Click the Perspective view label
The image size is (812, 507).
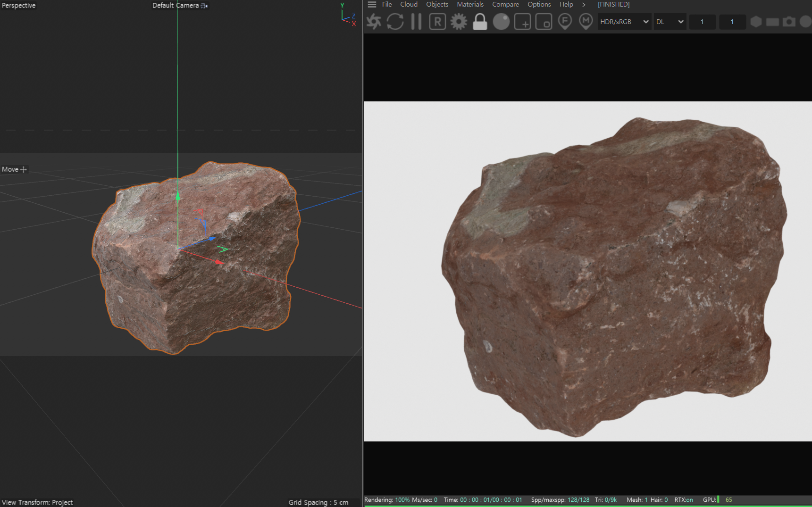[x=19, y=6]
